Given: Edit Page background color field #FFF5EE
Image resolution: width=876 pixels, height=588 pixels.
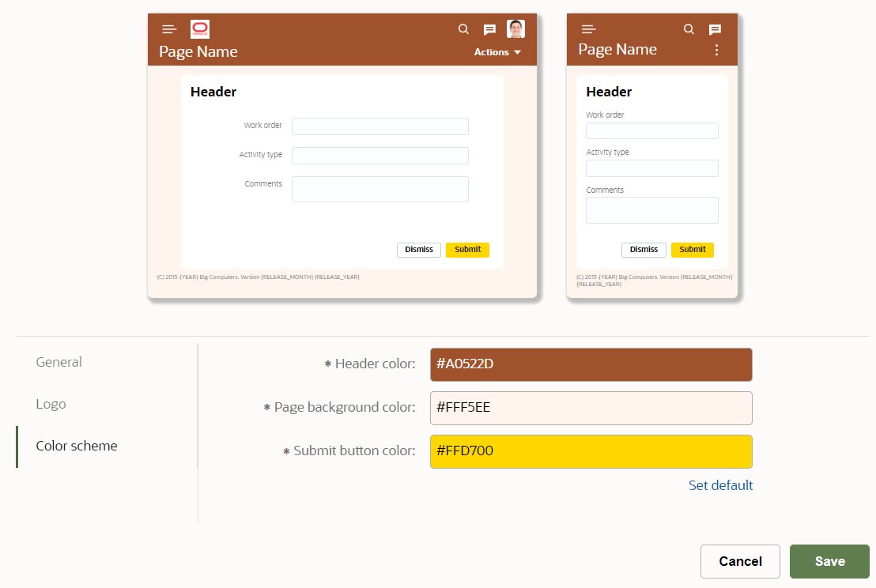Looking at the screenshot, I should coord(591,408).
